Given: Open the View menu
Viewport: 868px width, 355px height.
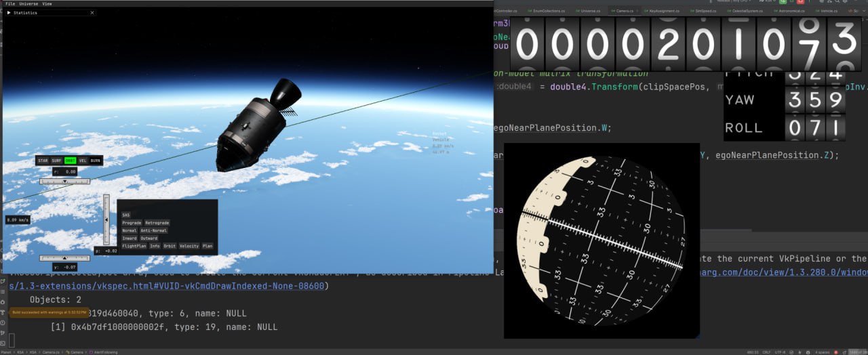Looking at the screenshot, I should click(x=47, y=4).
